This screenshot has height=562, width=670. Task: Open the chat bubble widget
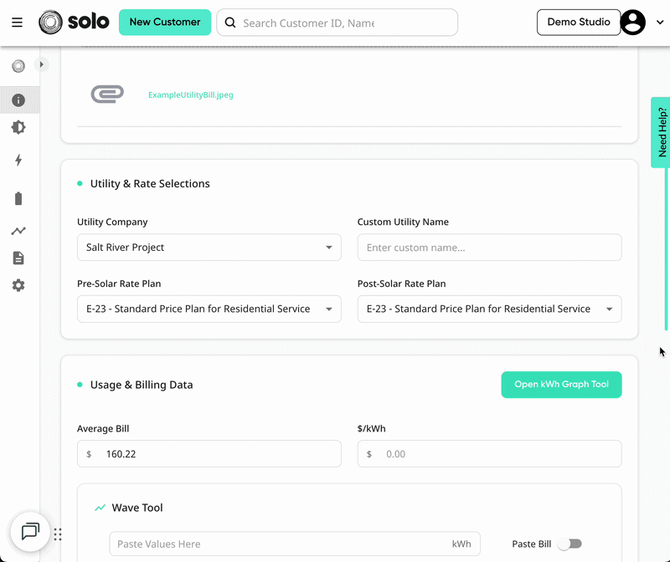click(x=30, y=532)
